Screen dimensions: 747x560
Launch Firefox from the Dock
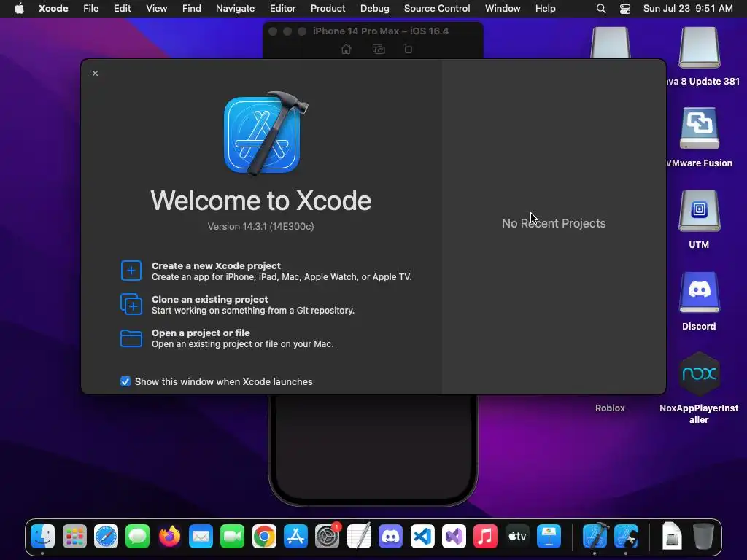click(169, 537)
